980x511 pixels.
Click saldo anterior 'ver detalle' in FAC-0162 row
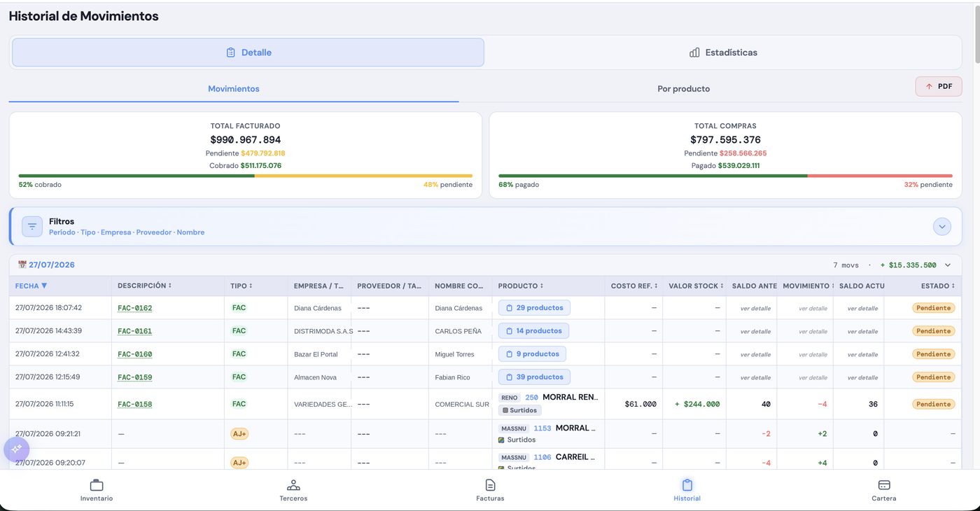point(755,309)
